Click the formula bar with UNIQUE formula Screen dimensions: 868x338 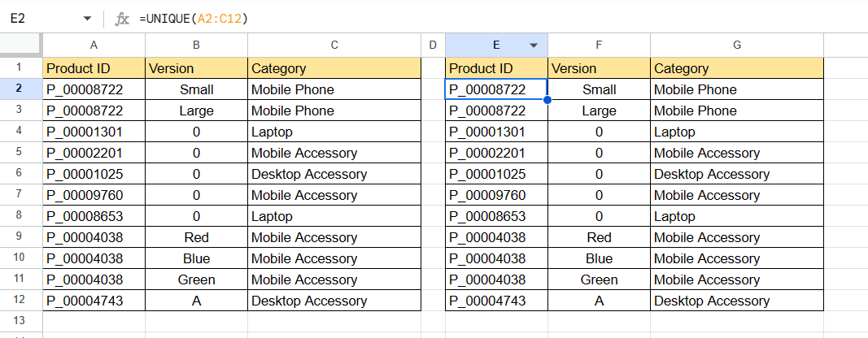(488, 18)
